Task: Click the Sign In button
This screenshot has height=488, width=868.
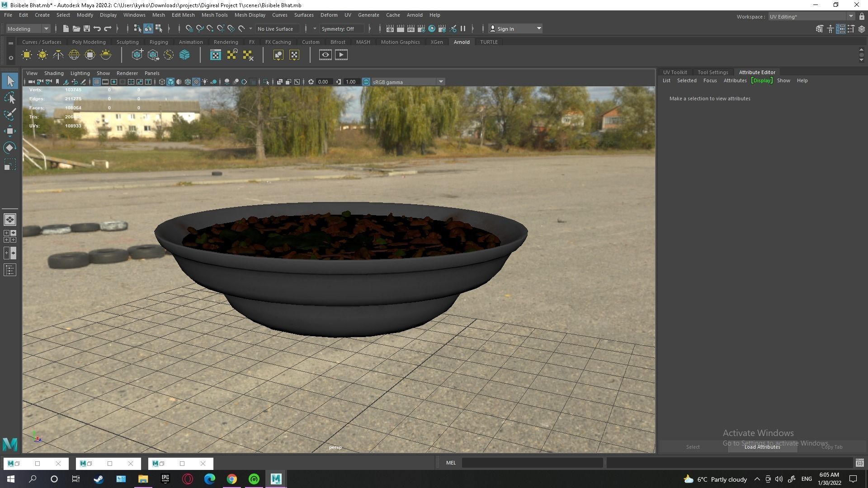Action: coord(505,28)
